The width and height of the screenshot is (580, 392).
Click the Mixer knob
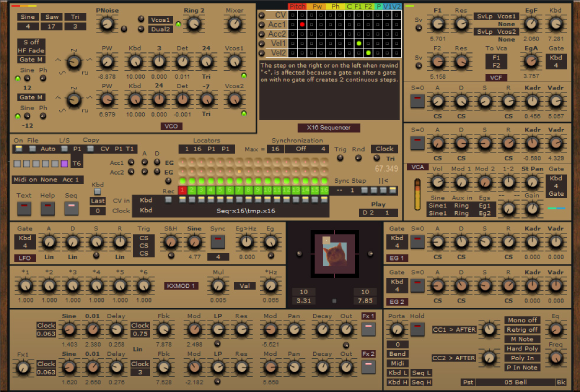pos(235,24)
